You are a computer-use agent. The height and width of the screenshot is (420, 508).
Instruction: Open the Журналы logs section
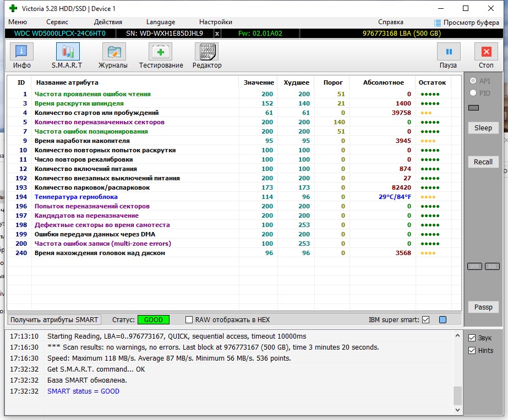click(113, 55)
